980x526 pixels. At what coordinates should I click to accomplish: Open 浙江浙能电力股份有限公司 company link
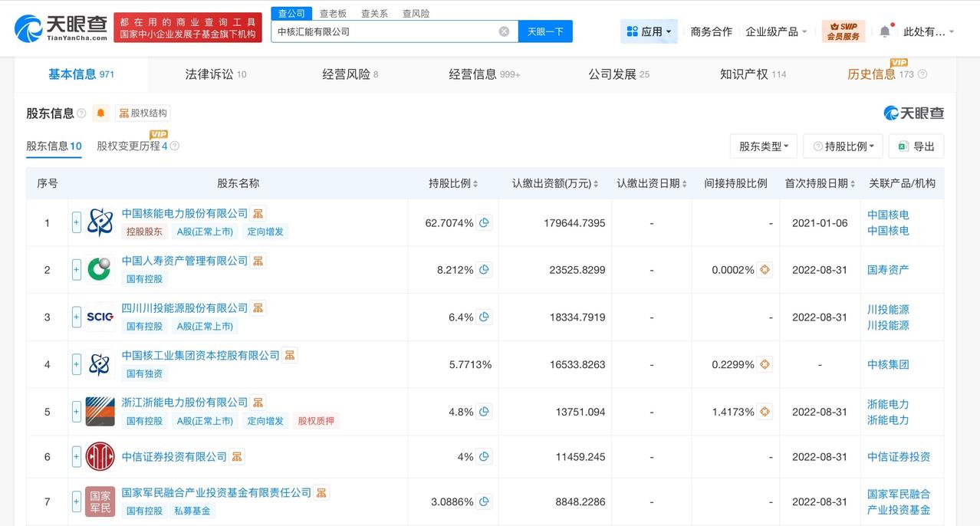[185, 403]
